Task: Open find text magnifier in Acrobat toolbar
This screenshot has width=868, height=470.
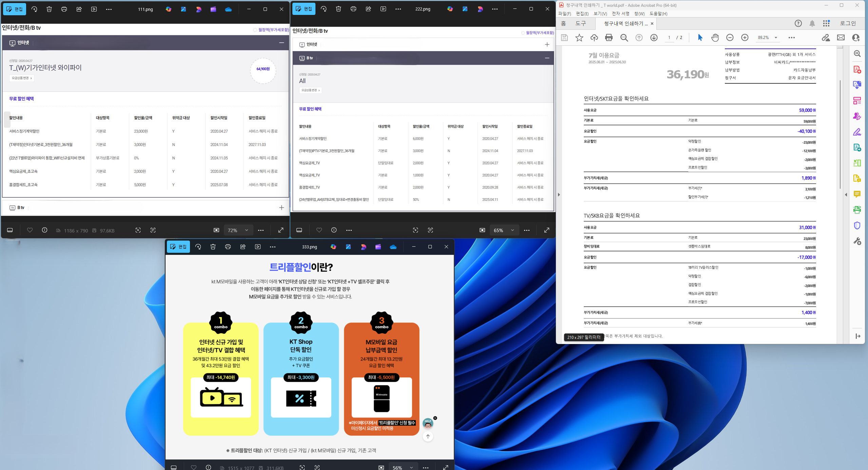Action: [624, 38]
